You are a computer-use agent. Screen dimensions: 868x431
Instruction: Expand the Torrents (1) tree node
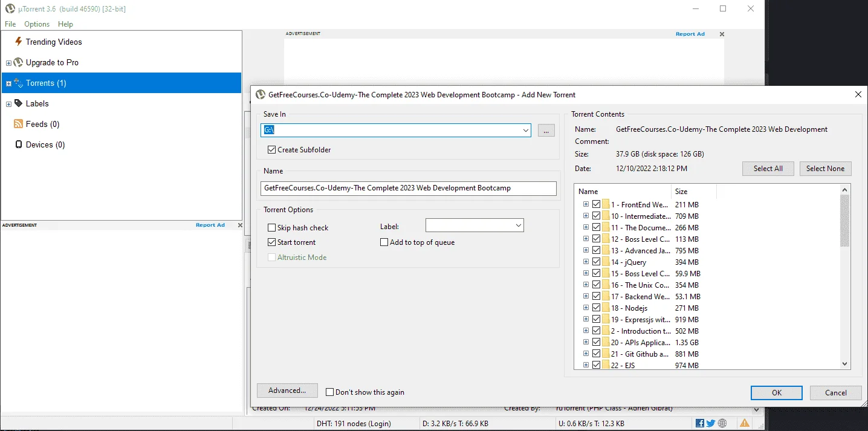pos(8,83)
